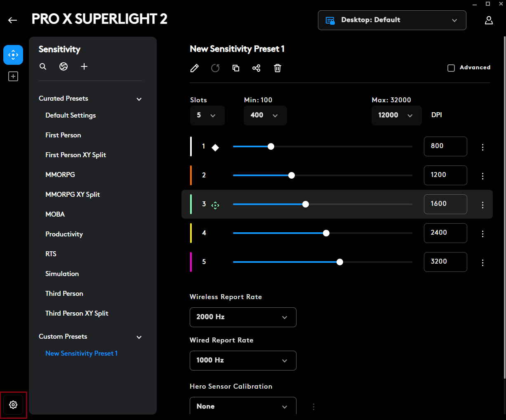Click the duplicate preset icon
506x420 pixels.
point(236,68)
